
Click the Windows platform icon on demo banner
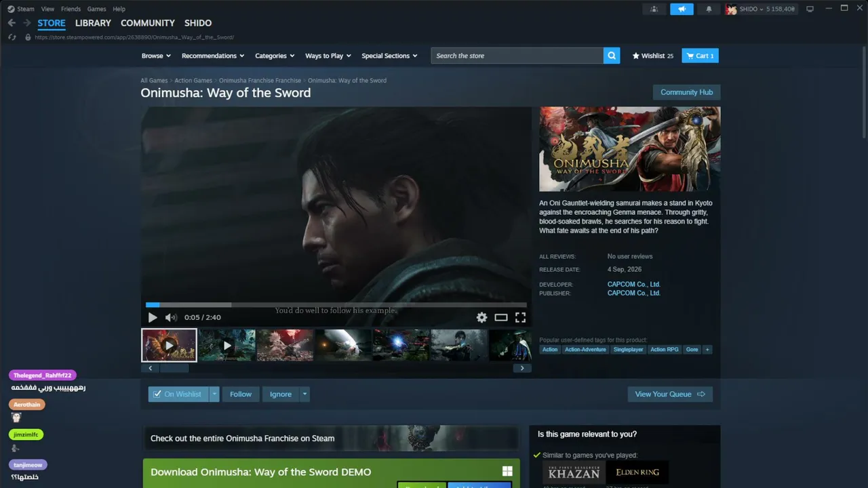click(507, 472)
